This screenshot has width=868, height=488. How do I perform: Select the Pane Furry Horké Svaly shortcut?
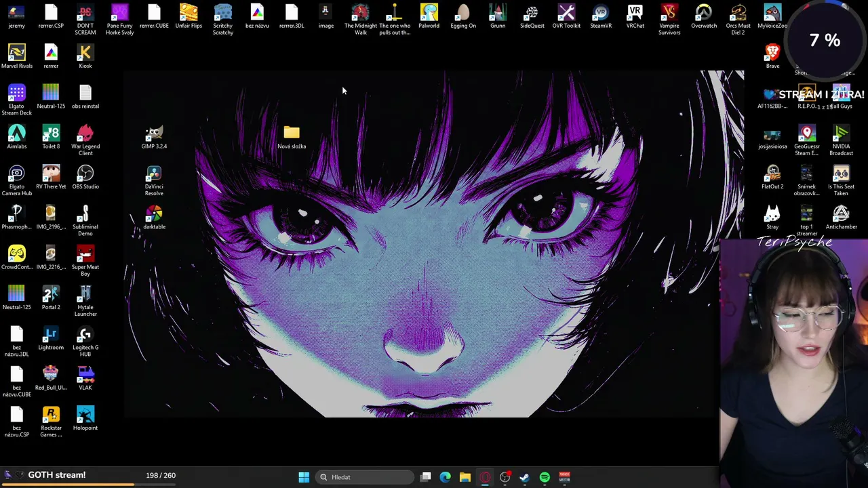(x=119, y=20)
